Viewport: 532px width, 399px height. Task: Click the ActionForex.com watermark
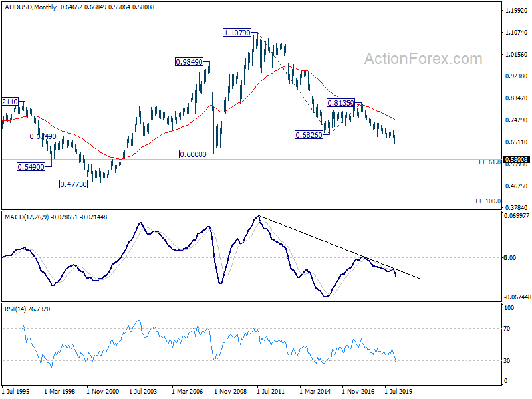(423, 59)
